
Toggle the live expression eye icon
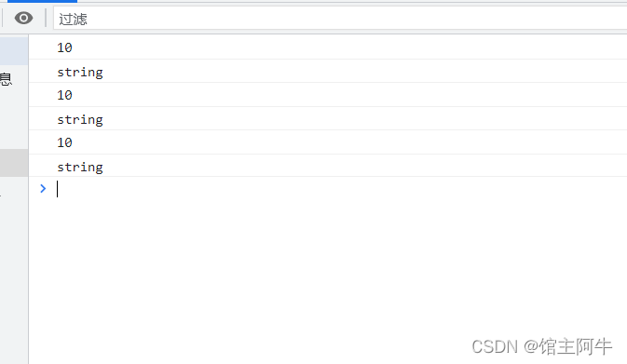point(23,18)
